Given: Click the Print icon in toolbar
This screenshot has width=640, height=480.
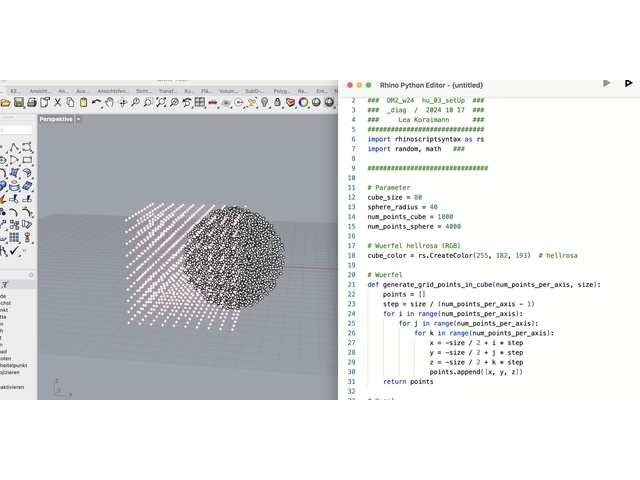Looking at the screenshot, I should tap(32, 102).
